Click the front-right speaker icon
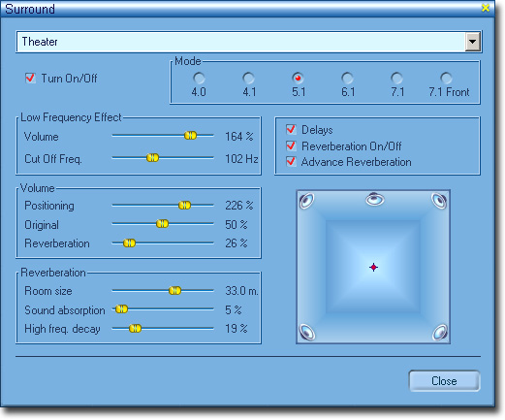The image size is (505, 420). coord(439,201)
